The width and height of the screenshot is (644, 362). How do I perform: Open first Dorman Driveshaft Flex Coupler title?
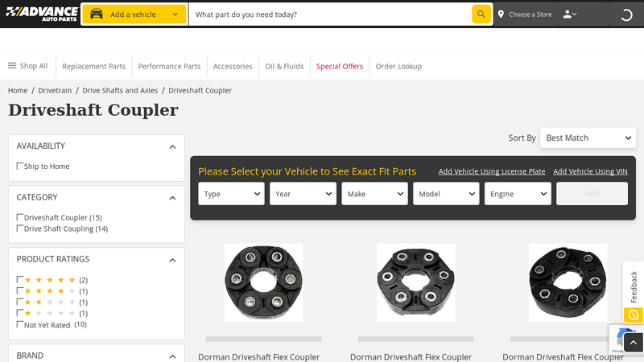tap(258, 357)
